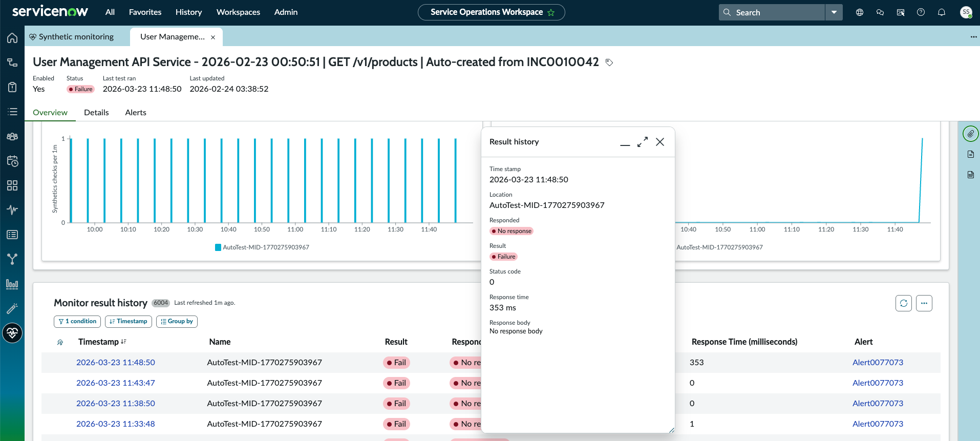
Task: Refresh the Monitor result history list
Action: tap(904, 303)
